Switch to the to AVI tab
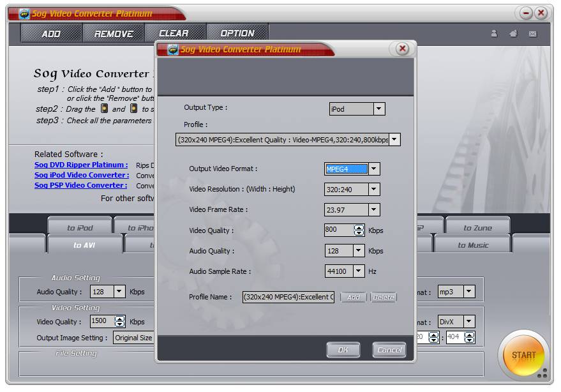561x392 pixels. tap(84, 245)
